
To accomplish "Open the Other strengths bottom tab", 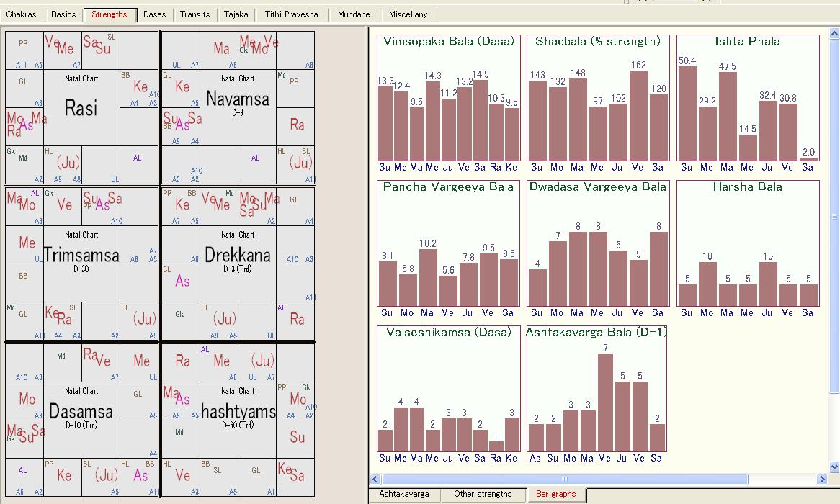I will (x=483, y=495).
